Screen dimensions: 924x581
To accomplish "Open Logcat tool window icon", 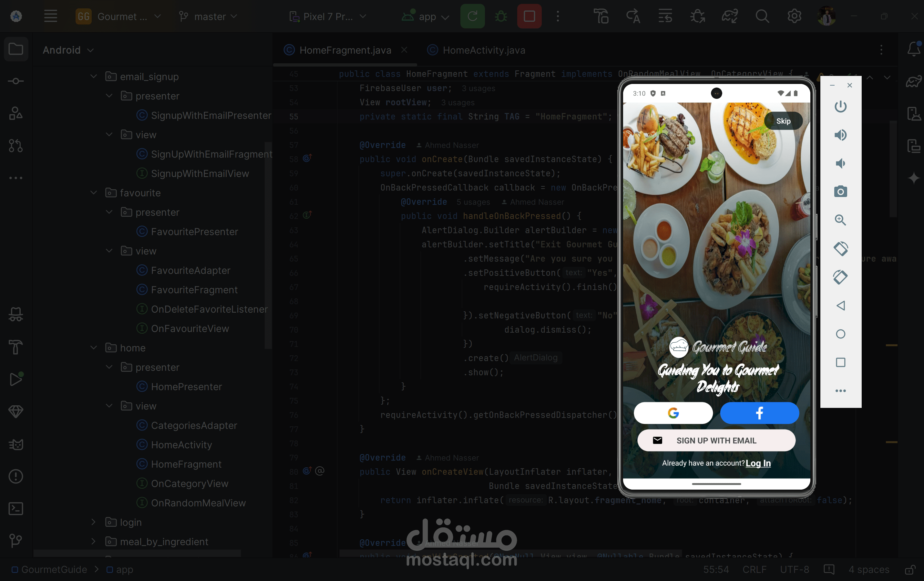I will tap(16, 444).
